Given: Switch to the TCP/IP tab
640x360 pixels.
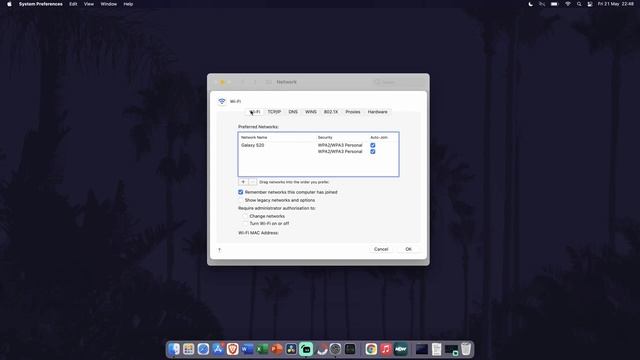Looking at the screenshot, I should click(274, 112).
